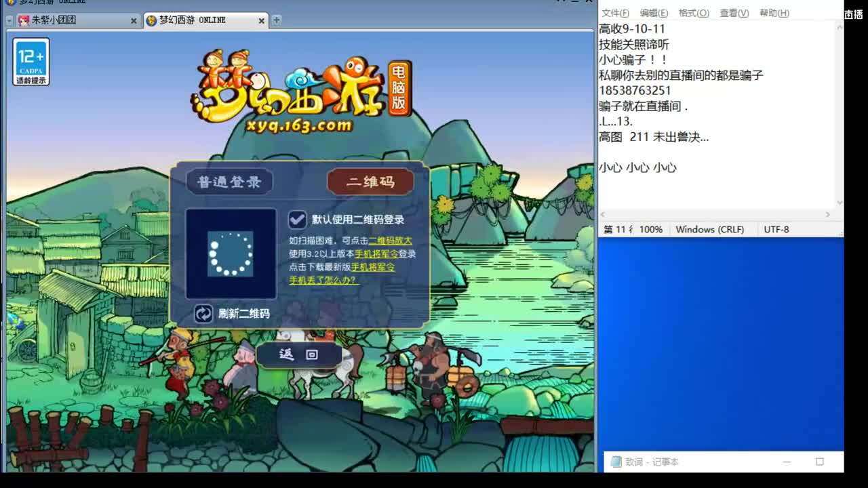Click the 高收9-10-11 line in Notepad

point(632,28)
